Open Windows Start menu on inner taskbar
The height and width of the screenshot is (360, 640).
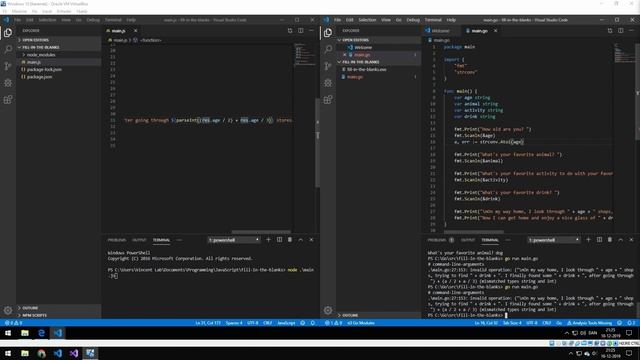click(8, 333)
